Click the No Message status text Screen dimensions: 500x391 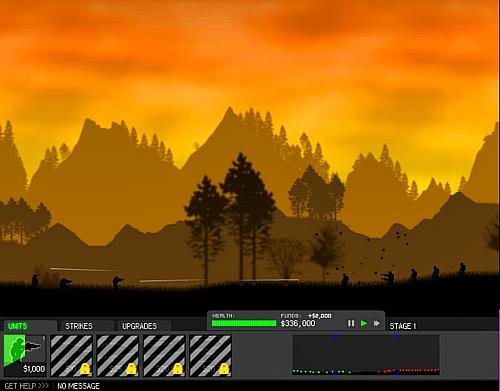click(x=78, y=386)
